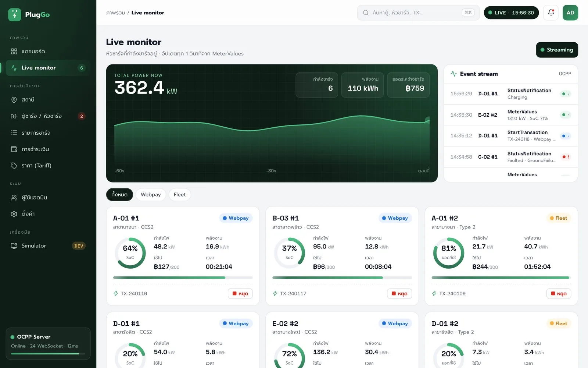Open Simulator DEV menu item
Image resolution: width=588 pixels, height=368 pixels.
pyautogui.click(x=48, y=246)
